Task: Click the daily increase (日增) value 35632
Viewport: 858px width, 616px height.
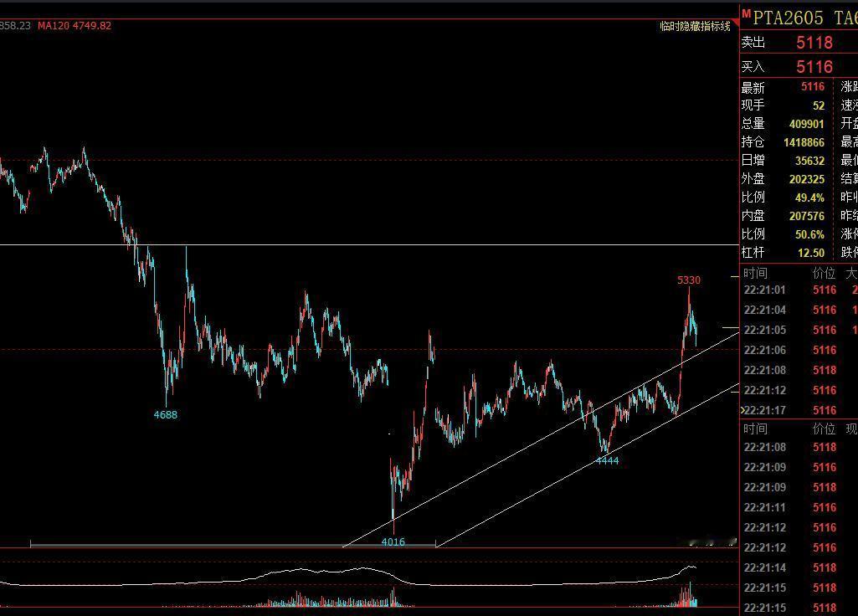Action: [x=809, y=161]
